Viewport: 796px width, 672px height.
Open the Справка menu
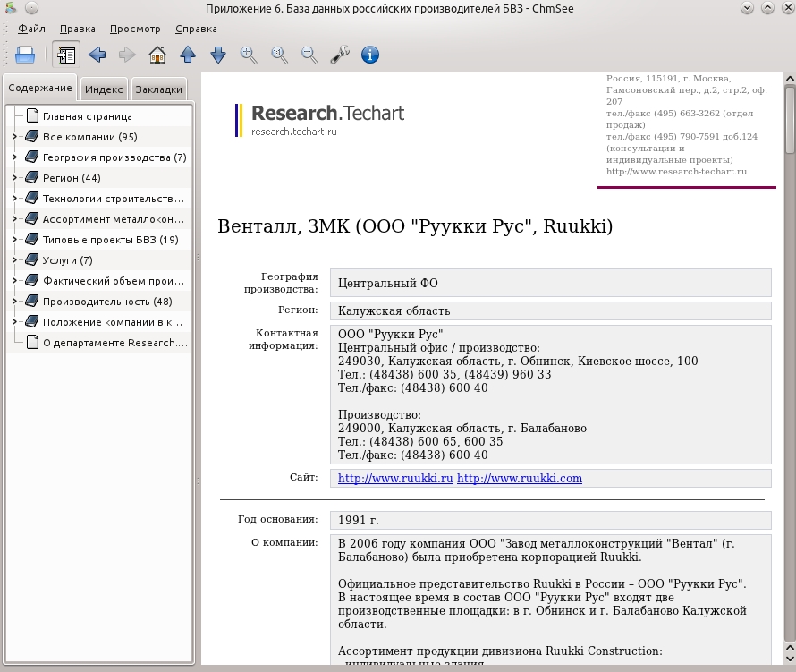[196, 29]
